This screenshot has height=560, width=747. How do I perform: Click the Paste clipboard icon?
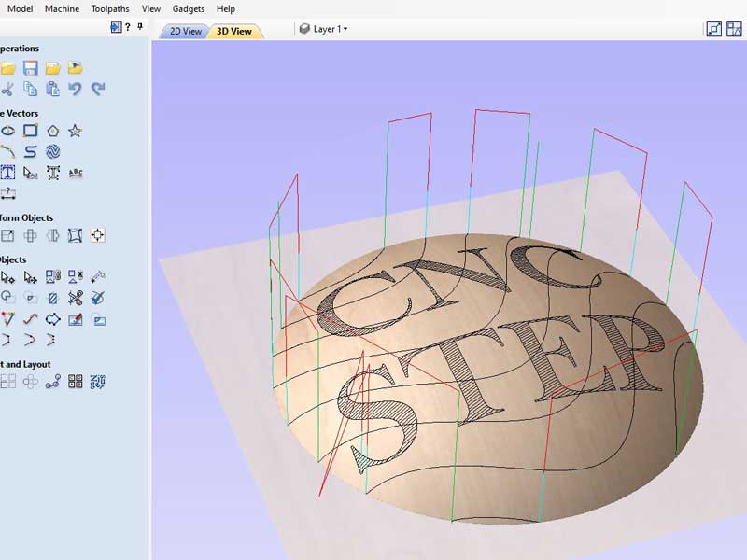pos(52,90)
